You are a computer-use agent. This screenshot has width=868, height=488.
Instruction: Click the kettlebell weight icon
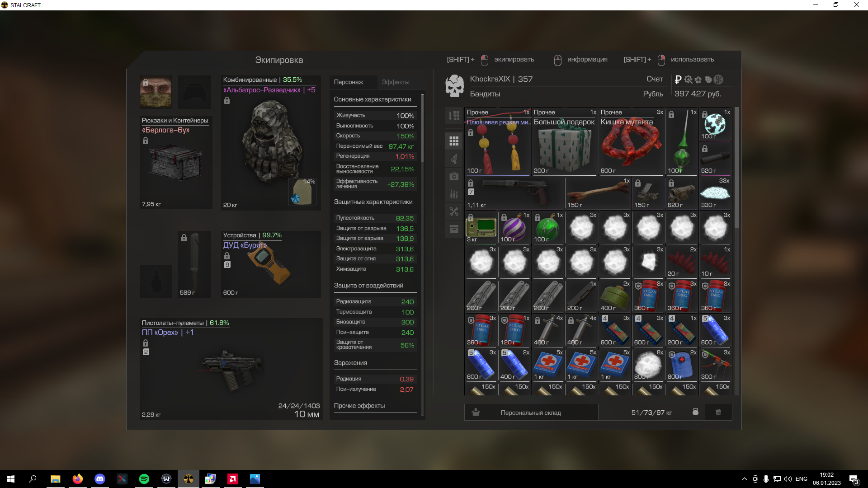coord(695,412)
